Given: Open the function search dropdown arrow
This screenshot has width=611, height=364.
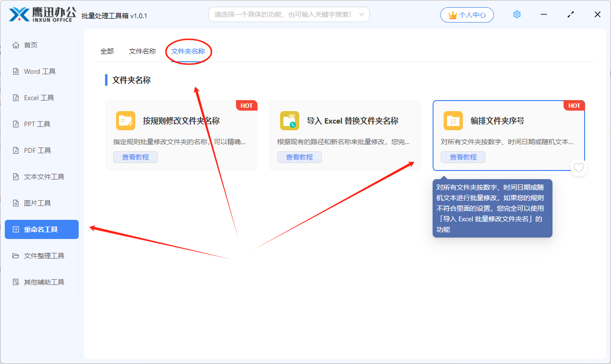Looking at the screenshot, I should 362,15.
